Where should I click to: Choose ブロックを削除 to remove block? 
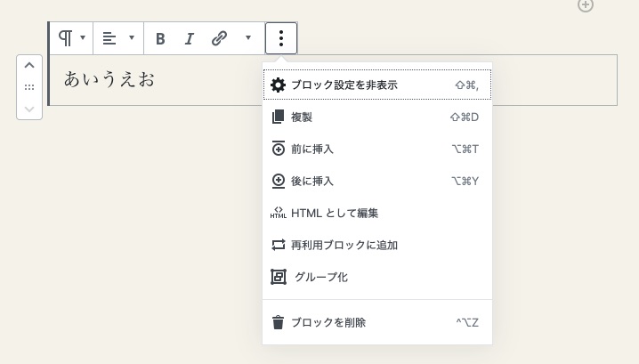click(x=377, y=322)
